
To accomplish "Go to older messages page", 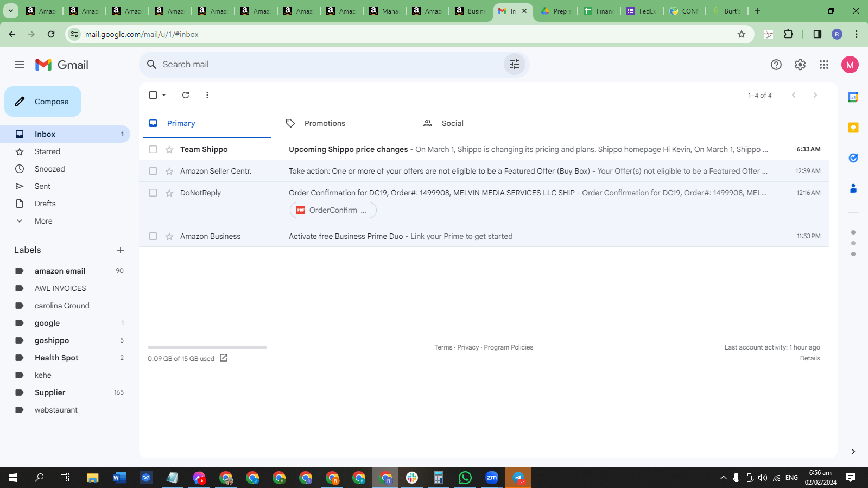I will [x=815, y=95].
